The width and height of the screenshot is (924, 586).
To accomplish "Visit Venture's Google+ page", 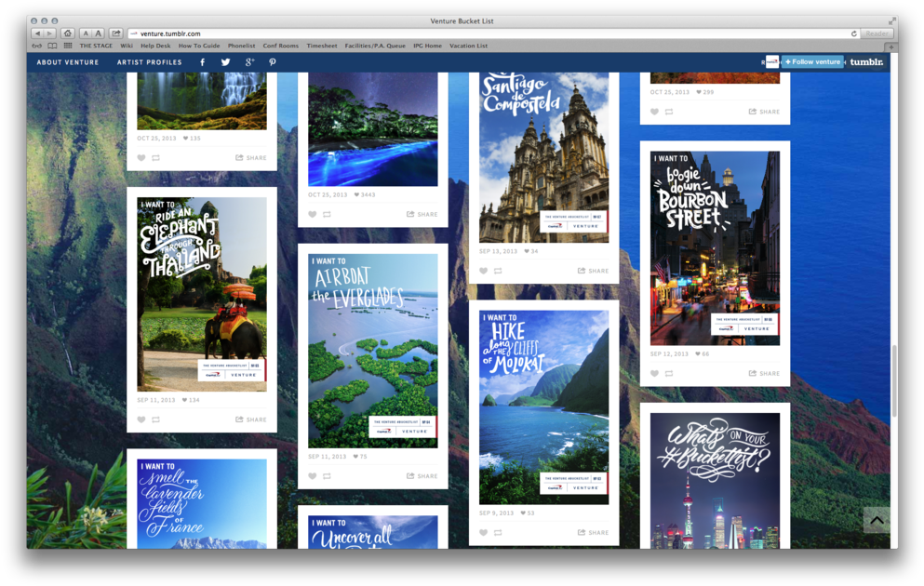I will pos(248,61).
